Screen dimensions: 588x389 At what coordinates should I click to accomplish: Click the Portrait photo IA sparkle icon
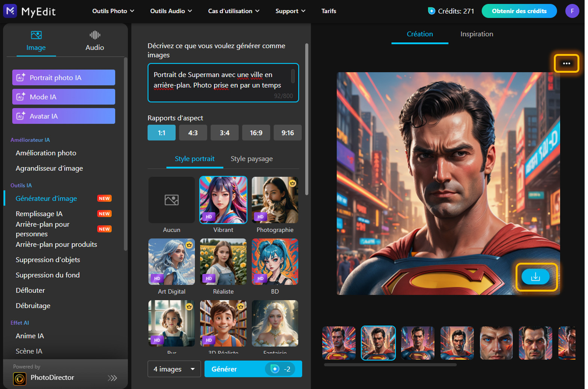[21, 78]
